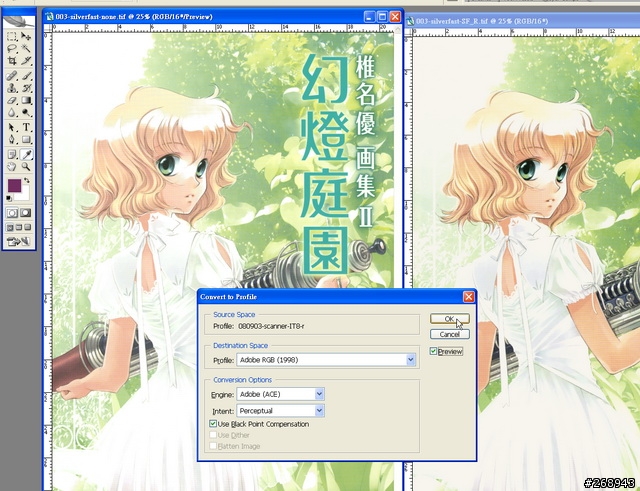640x491 pixels.
Task: Select the Slice tool
Action: click(x=26, y=61)
